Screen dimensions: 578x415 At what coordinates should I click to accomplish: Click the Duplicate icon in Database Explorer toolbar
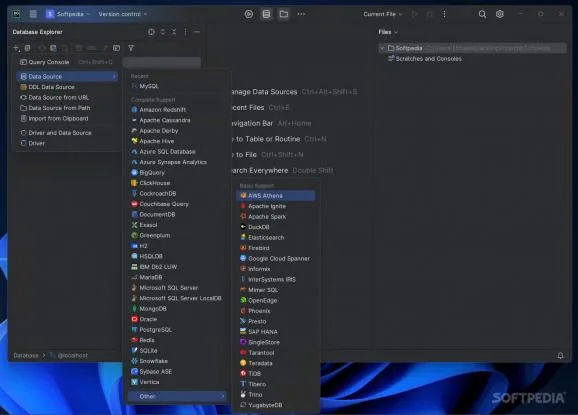[x=28, y=48]
